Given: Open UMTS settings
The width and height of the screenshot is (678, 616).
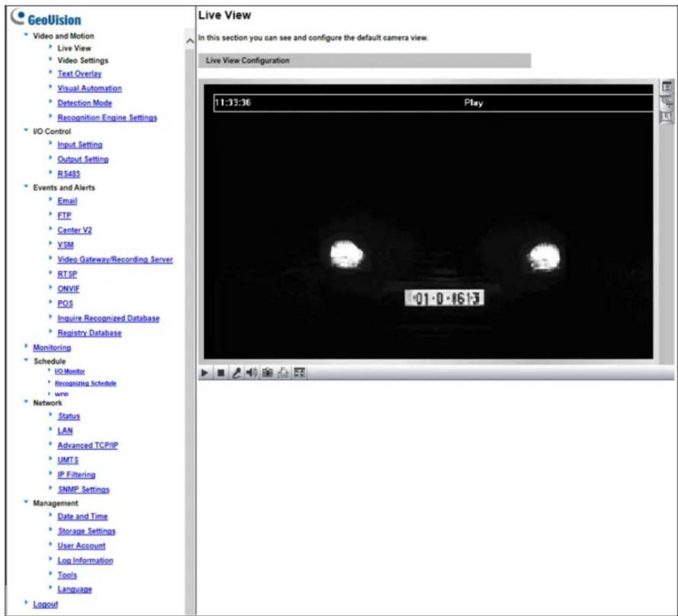Looking at the screenshot, I should 68,460.
